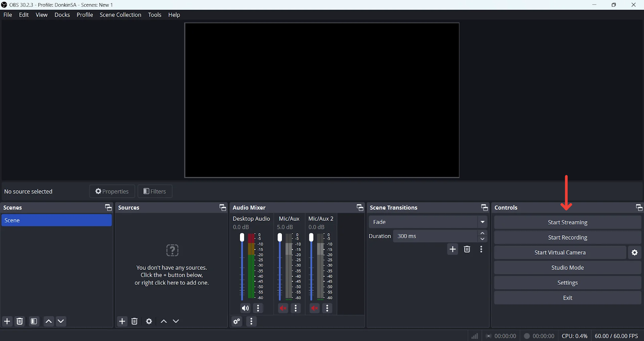
Task: Undock the Sources panel
Action: pos(223,207)
